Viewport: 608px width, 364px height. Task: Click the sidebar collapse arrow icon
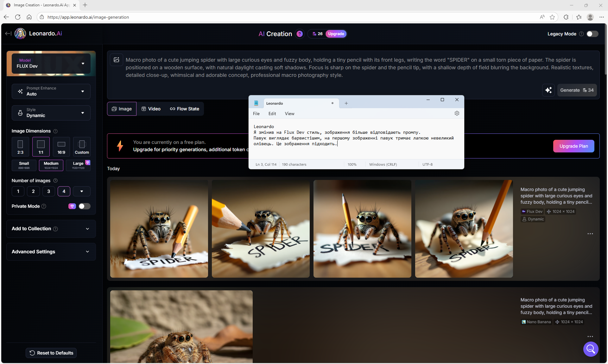(8, 34)
